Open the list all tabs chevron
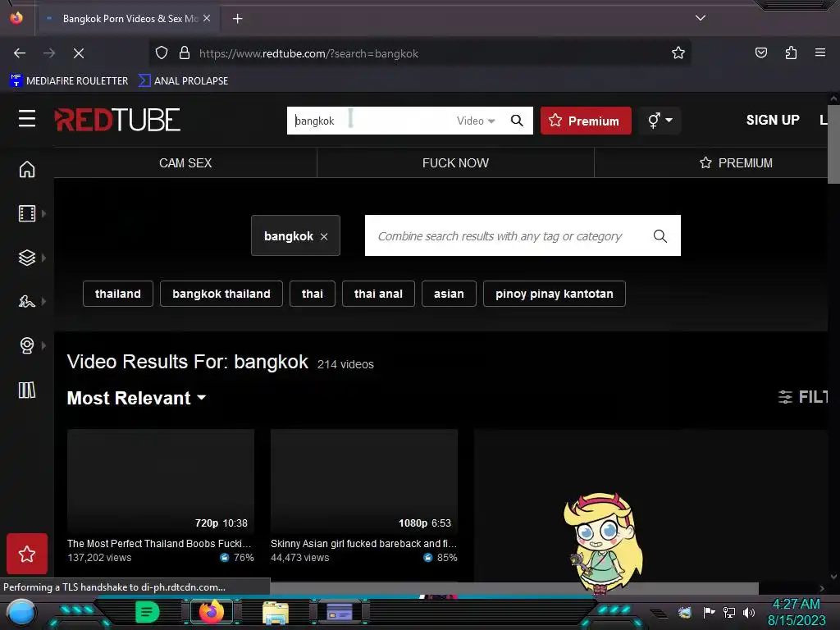 tap(701, 18)
